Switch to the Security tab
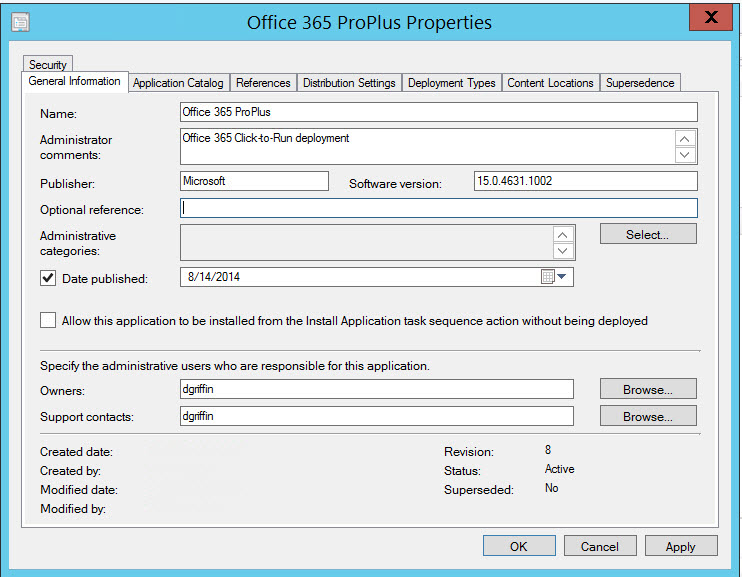Viewport: 742px width, 577px height. coord(47,65)
